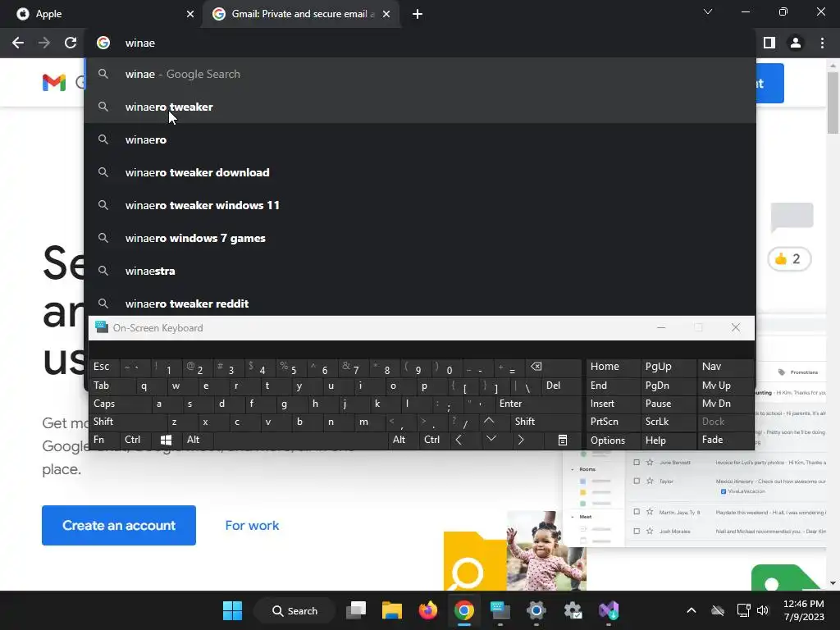
Task: Show hidden system tray icons chevron
Action: click(691, 610)
